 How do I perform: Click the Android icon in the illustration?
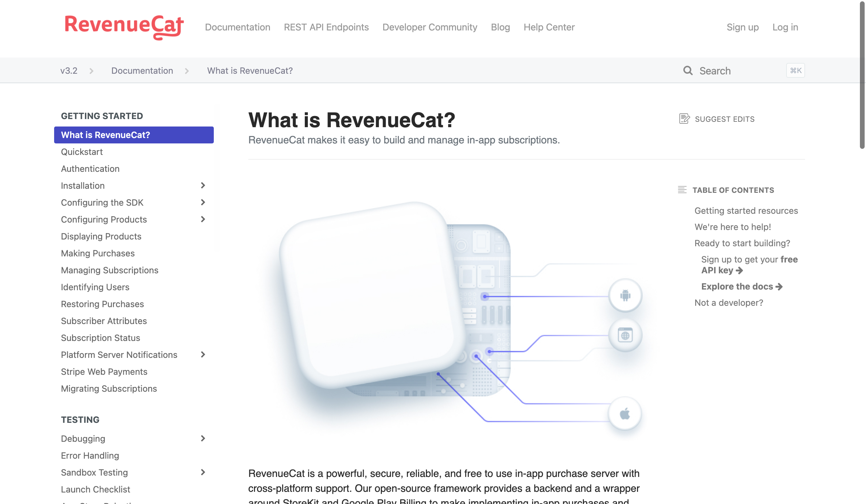click(x=625, y=295)
